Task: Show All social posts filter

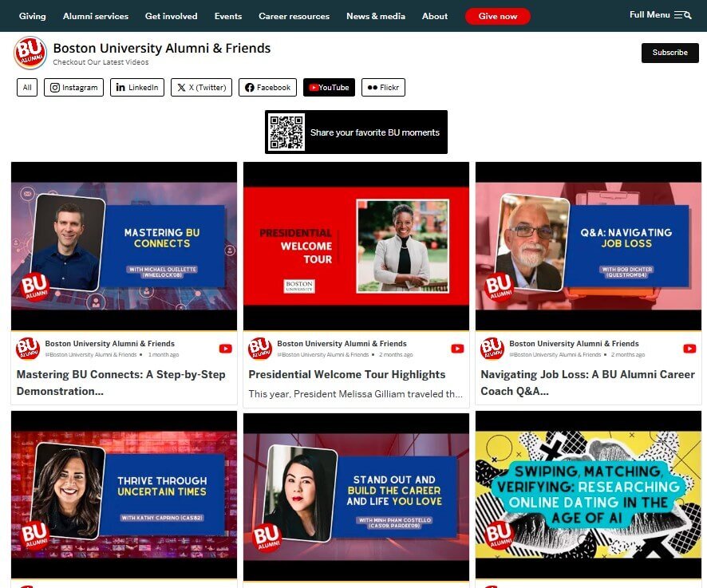Action: coord(27,88)
